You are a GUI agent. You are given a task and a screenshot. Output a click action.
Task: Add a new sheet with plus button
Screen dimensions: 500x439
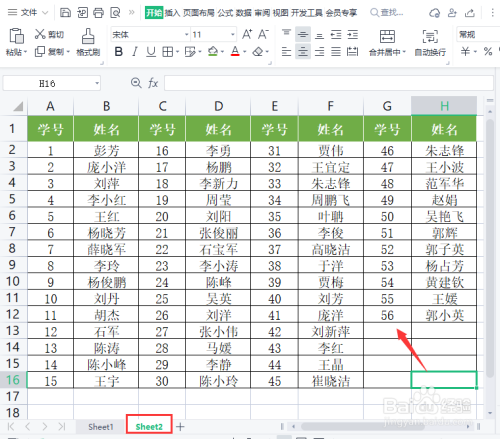(x=180, y=427)
